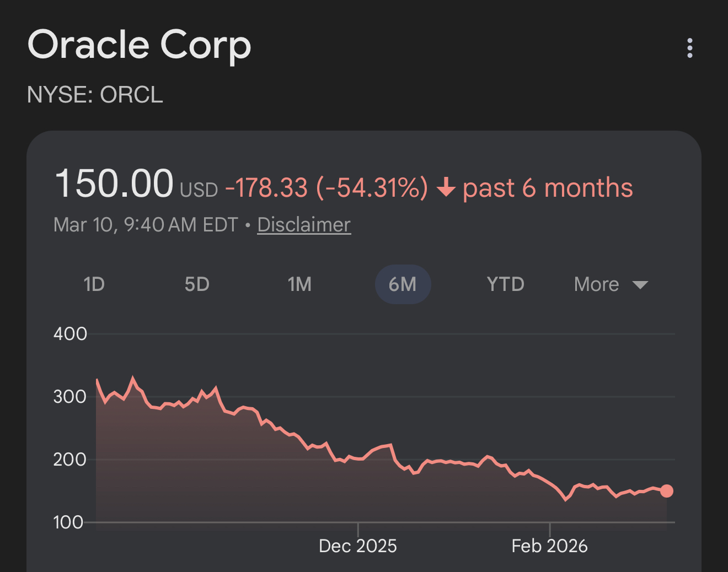Click the Dec 2025 axis label
Image resolution: width=728 pixels, height=572 pixels.
click(358, 546)
